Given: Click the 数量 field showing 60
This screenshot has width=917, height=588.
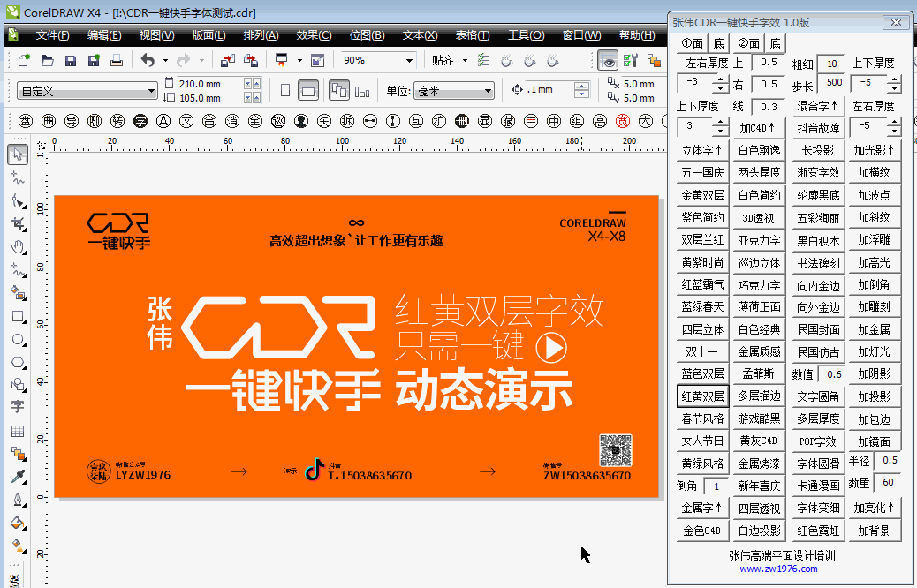Looking at the screenshot, I should (x=888, y=482).
